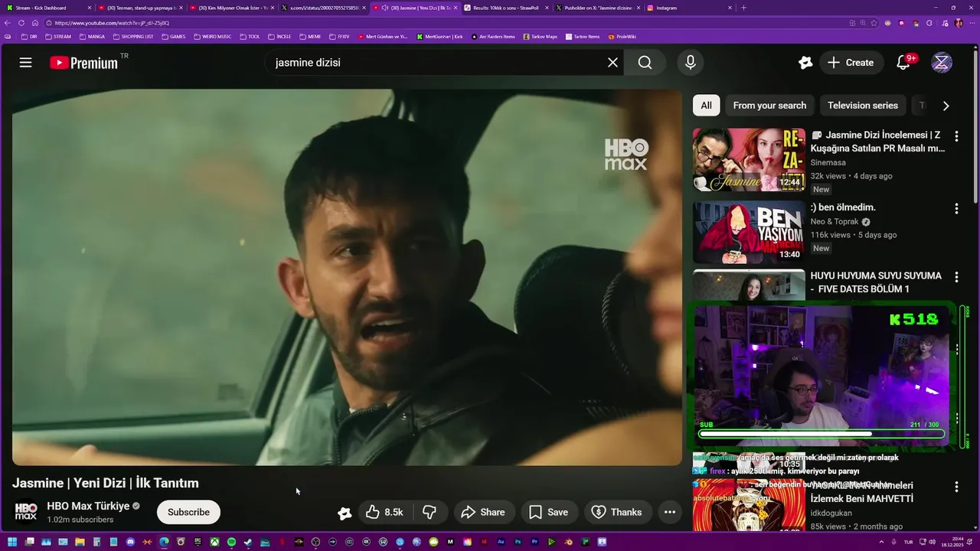Open File Explorer from the taskbar
Image resolution: width=980 pixels, height=551 pixels.
(80, 543)
